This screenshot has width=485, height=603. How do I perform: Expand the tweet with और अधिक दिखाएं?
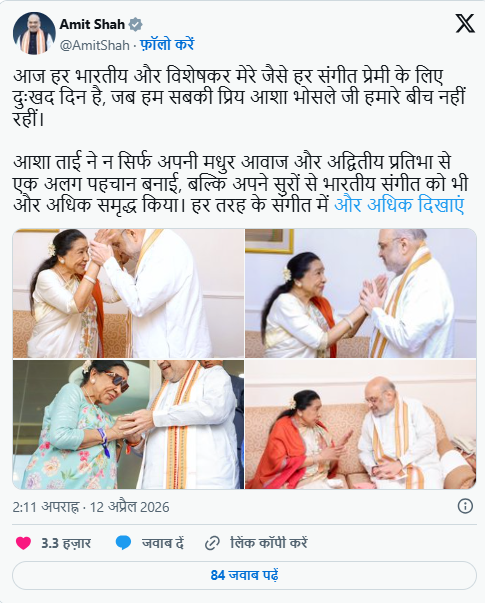click(x=399, y=205)
